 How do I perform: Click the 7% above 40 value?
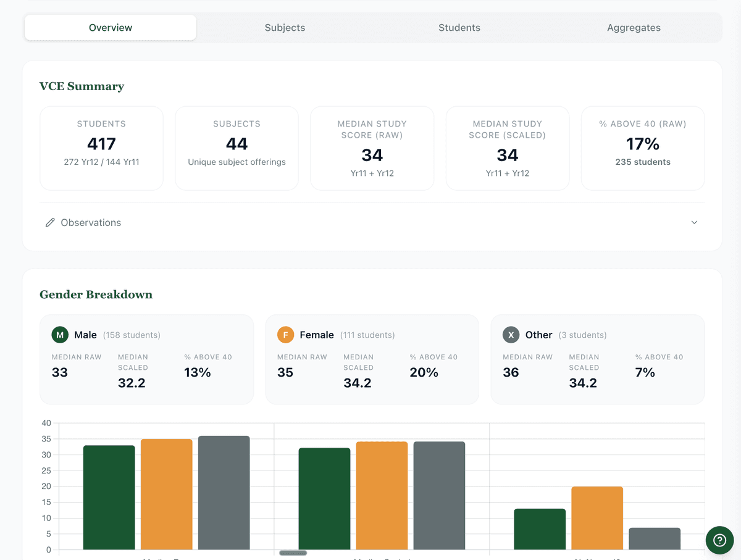[x=645, y=372]
